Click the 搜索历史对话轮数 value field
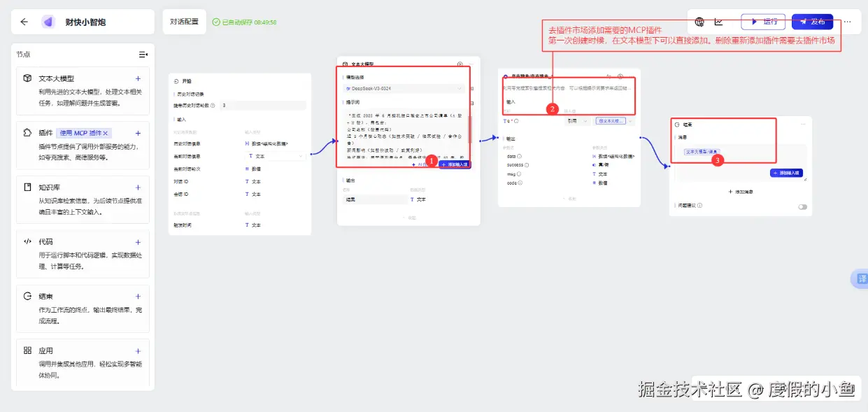 [x=262, y=106]
